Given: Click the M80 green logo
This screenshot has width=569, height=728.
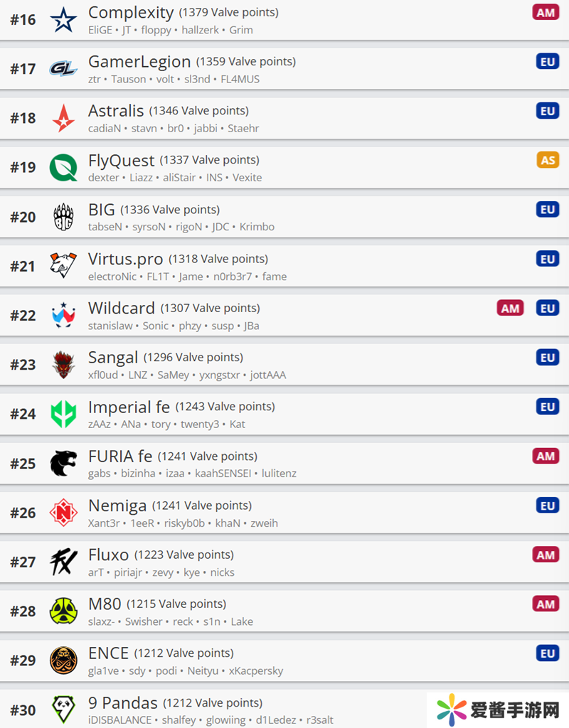Looking at the screenshot, I should pos(63,611).
